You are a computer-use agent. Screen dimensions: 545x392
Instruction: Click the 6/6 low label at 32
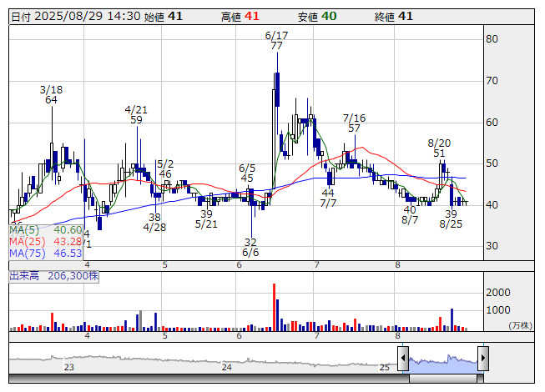click(250, 247)
